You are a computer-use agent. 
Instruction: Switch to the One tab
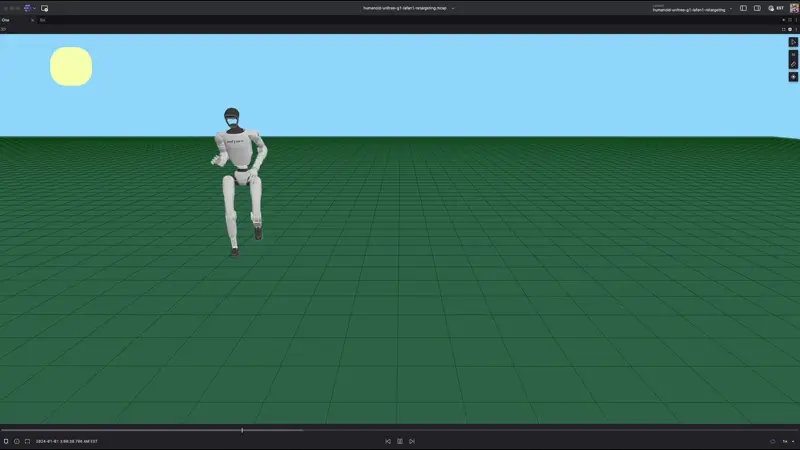tap(6, 19)
